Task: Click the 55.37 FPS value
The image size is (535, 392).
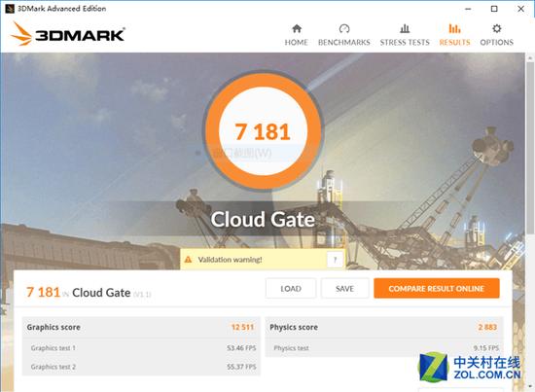Action: [x=241, y=367]
